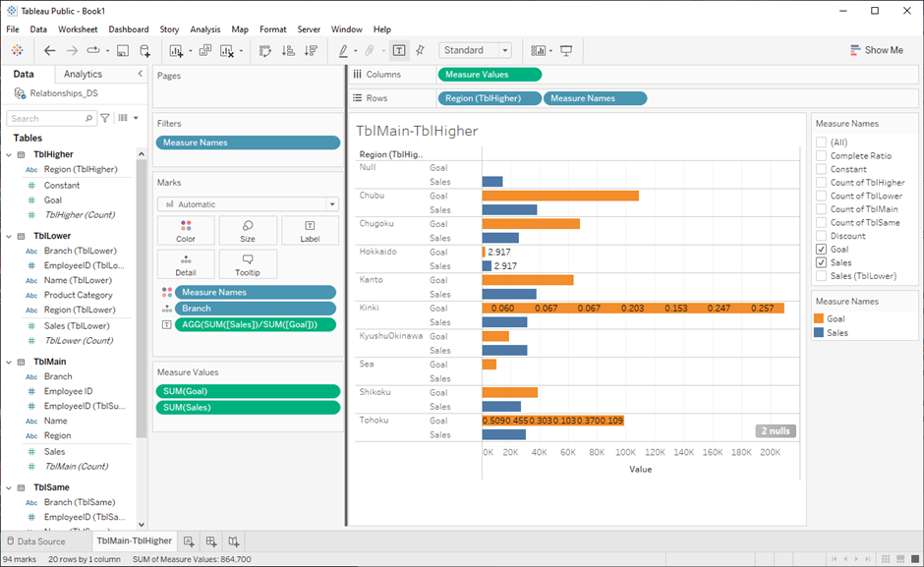Collapse the TblLower table

pyautogui.click(x=9, y=236)
